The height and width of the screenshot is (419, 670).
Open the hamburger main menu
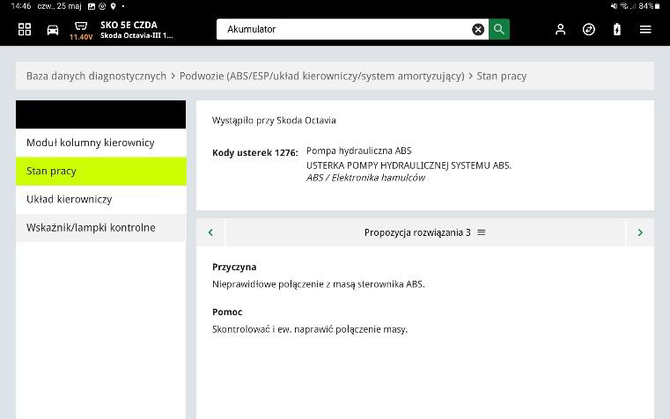click(646, 30)
